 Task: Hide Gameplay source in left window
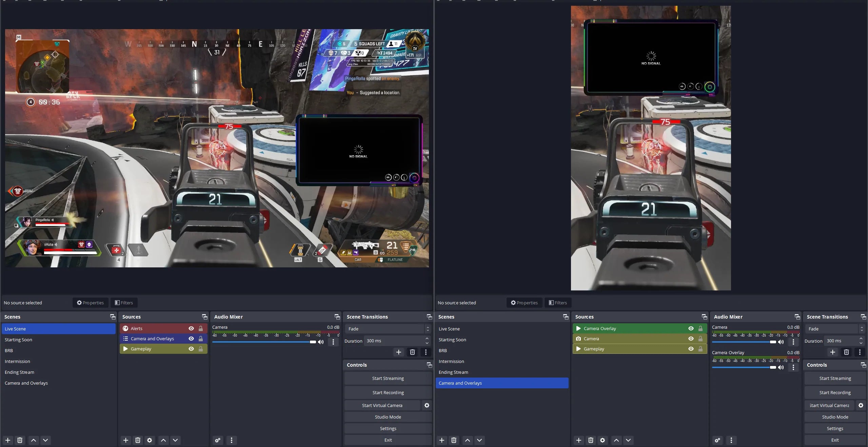coord(191,349)
